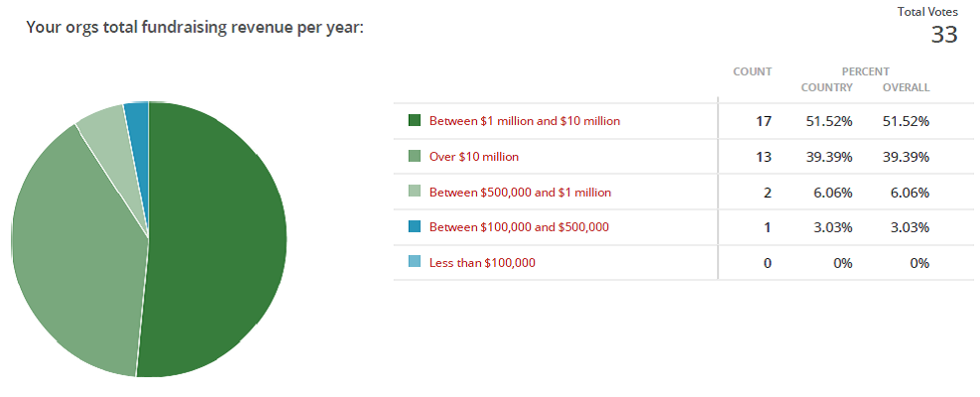Click the COUNTRY percent column header
The image size is (980, 397).
[826, 87]
